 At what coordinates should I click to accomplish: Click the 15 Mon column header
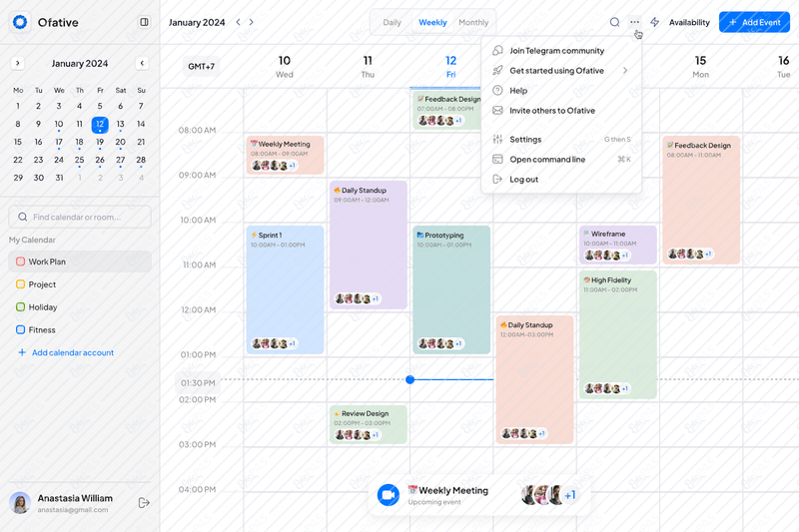coord(701,67)
